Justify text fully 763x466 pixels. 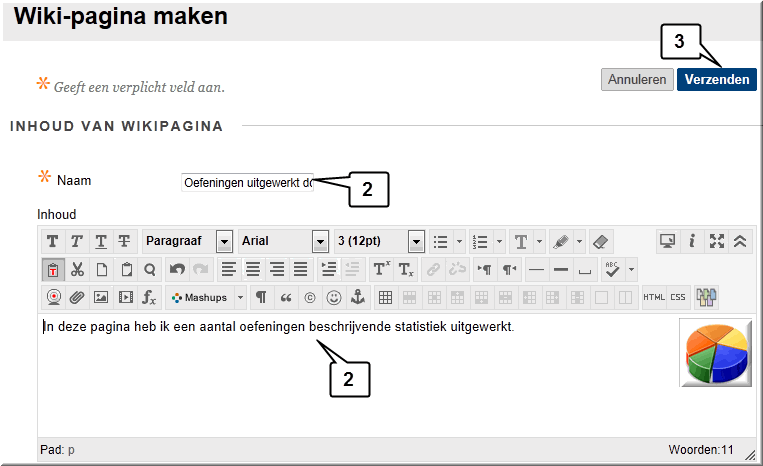301,269
